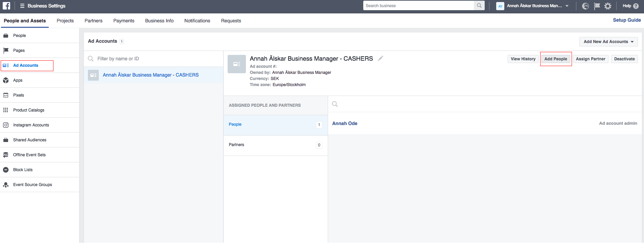The height and width of the screenshot is (243, 644).
Task: Click the Filter by name or ID field
Action: (156, 59)
